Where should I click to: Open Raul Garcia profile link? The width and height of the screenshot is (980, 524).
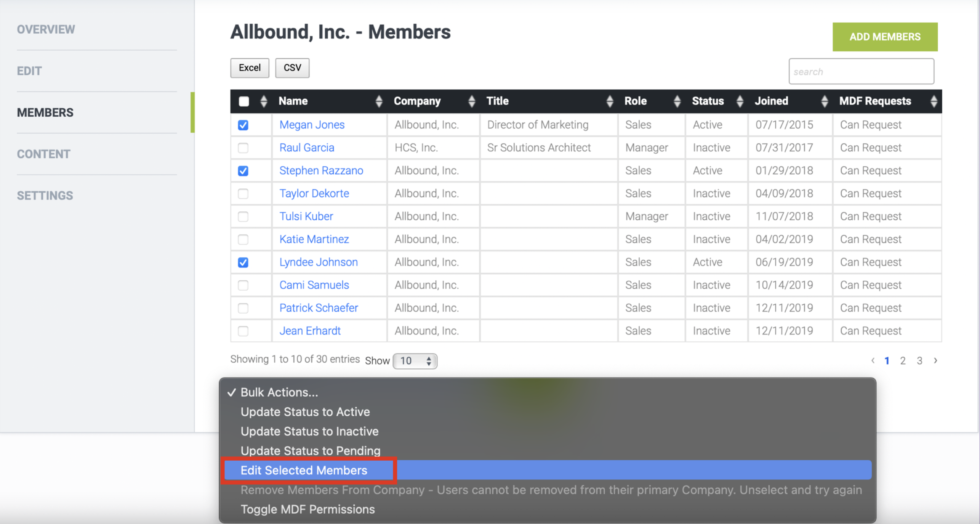tap(307, 148)
